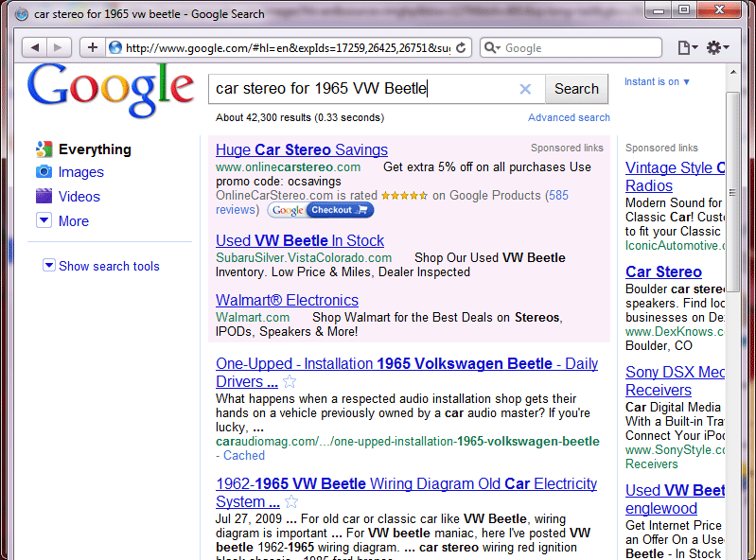The height and width of the screenshot is (560, 756).
Task: Open Huge Car Stereo Savings ad
Action: (301, 149)
